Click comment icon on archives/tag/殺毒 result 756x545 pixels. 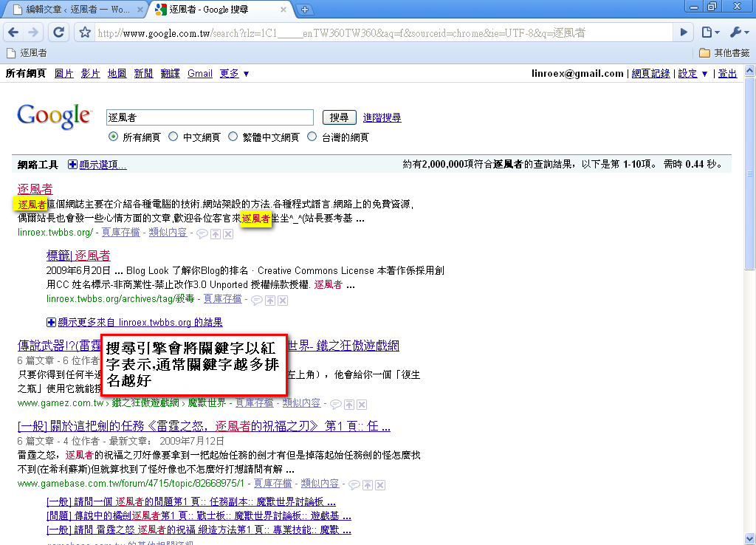[257, 301]
